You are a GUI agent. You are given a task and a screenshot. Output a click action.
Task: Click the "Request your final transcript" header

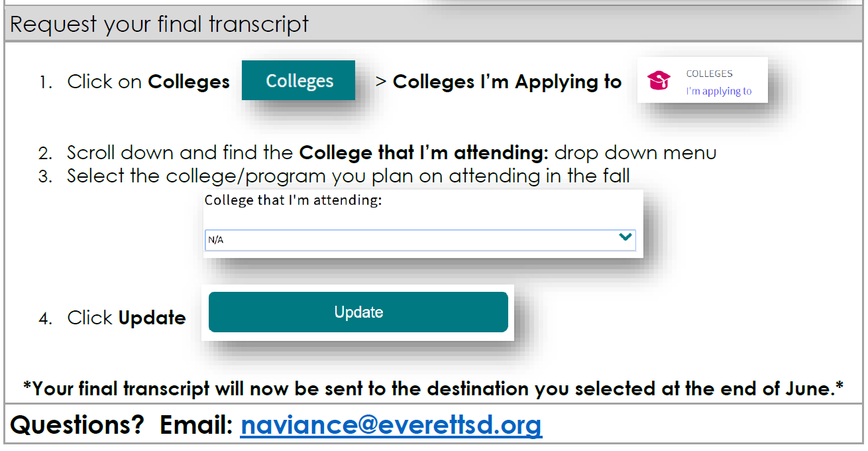160,25
